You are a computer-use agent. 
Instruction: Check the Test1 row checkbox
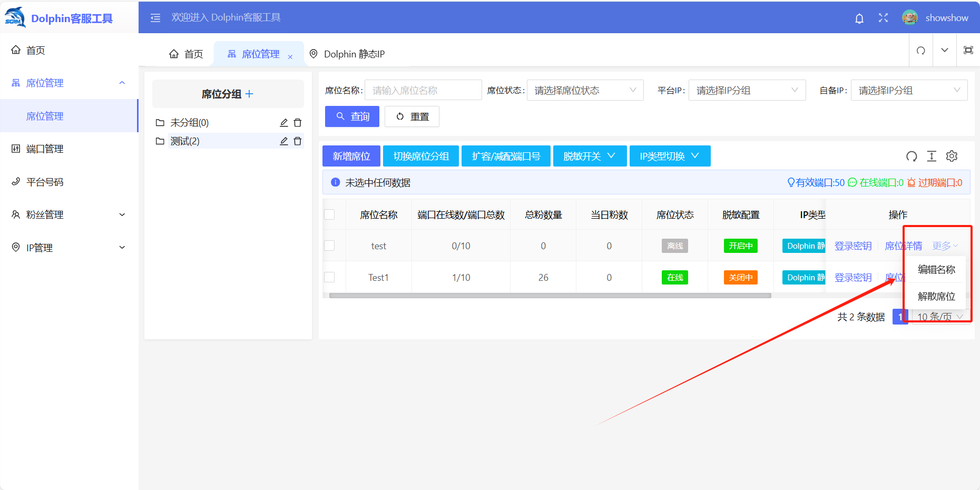point(329,277)
